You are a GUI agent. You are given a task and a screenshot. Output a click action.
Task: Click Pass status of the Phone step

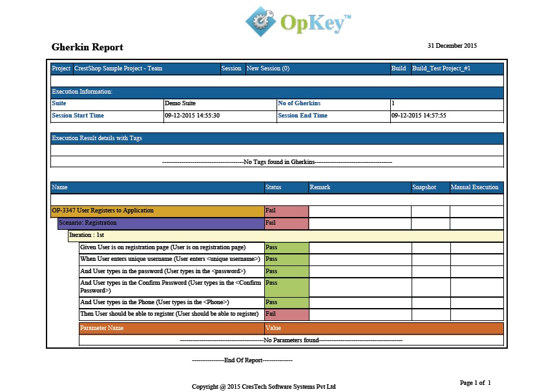tap(287, 302)
